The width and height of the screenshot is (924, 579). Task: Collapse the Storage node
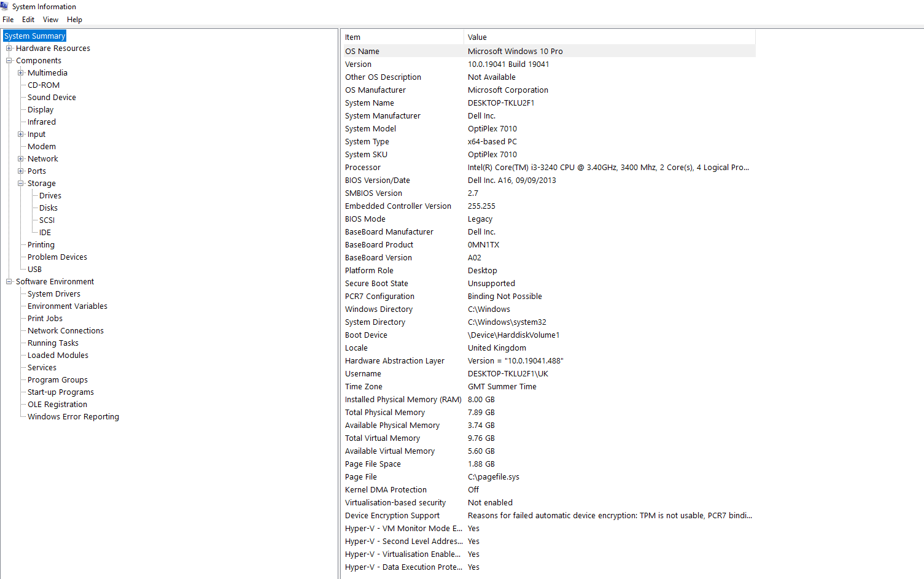coord(21,184)
